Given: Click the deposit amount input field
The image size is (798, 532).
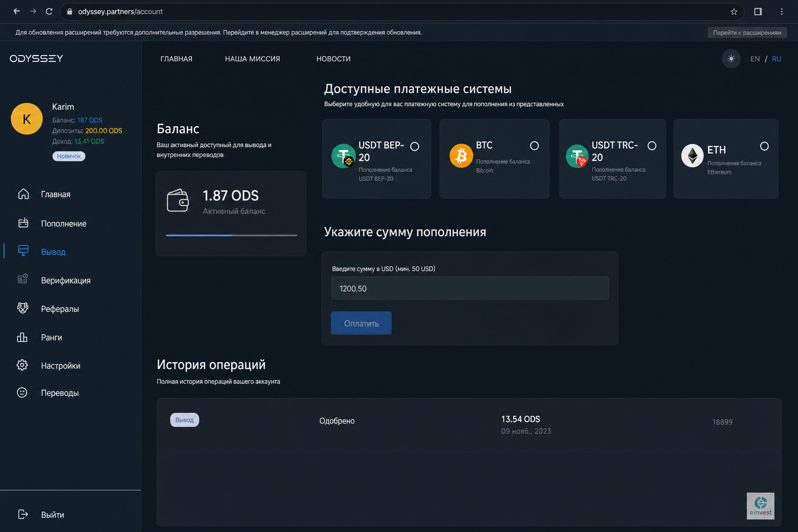Looking at the screenshot, I should (470, 288).
